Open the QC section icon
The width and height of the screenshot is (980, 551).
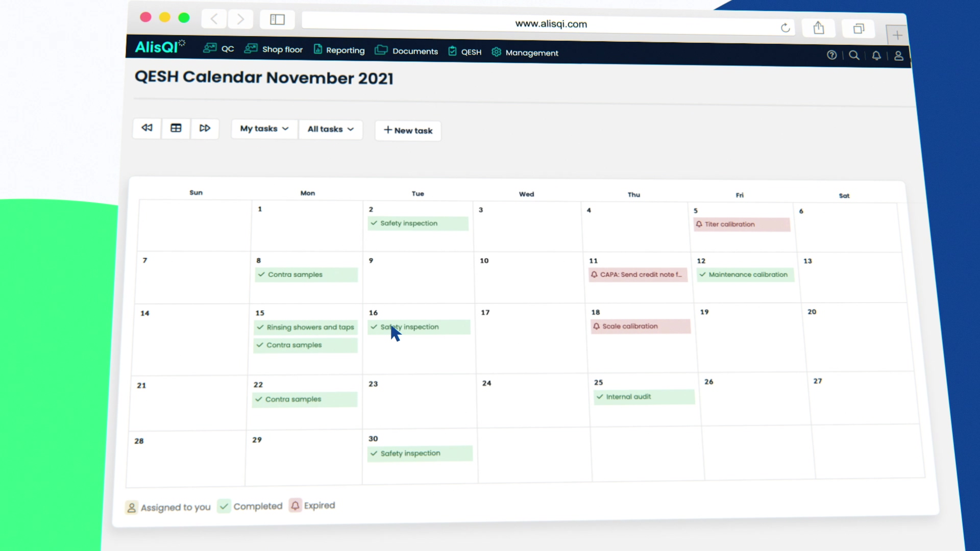(x=209, y=47)
